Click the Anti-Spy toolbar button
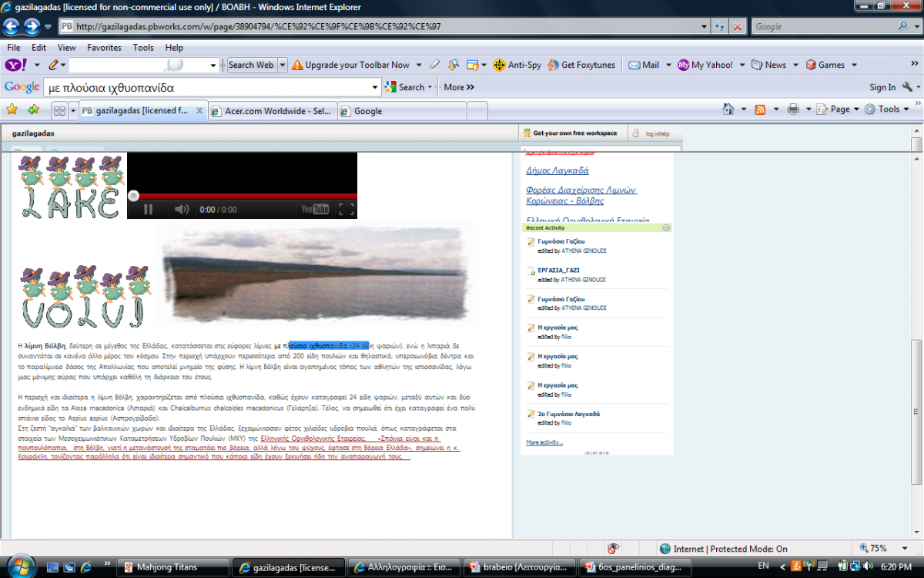 tap(517, 65)
